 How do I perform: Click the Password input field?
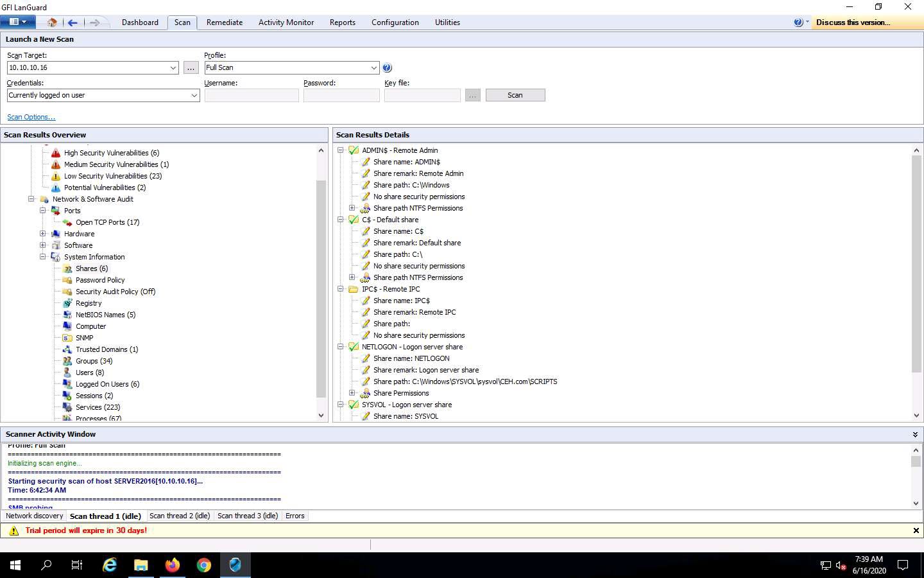(341, 95)
